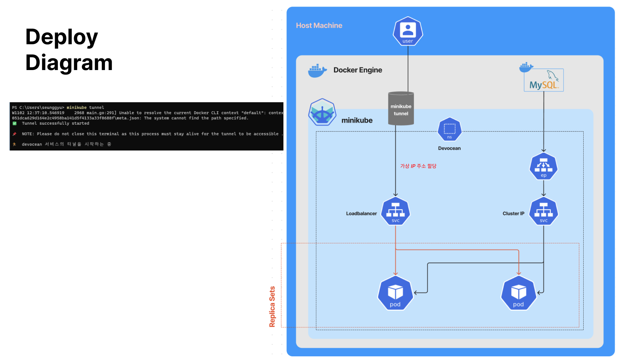Viewport: 644px width, 362px height.
Task: Click the minikube ship-wheel logo
Action: click(322, 112)
